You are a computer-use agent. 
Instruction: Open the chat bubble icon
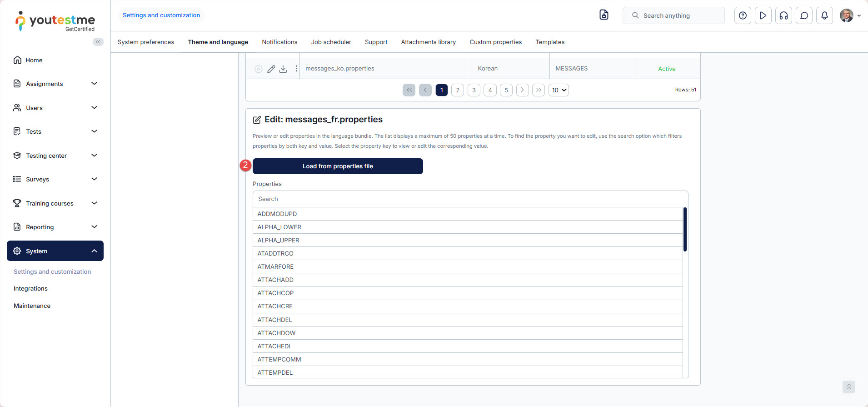point(804,15)
